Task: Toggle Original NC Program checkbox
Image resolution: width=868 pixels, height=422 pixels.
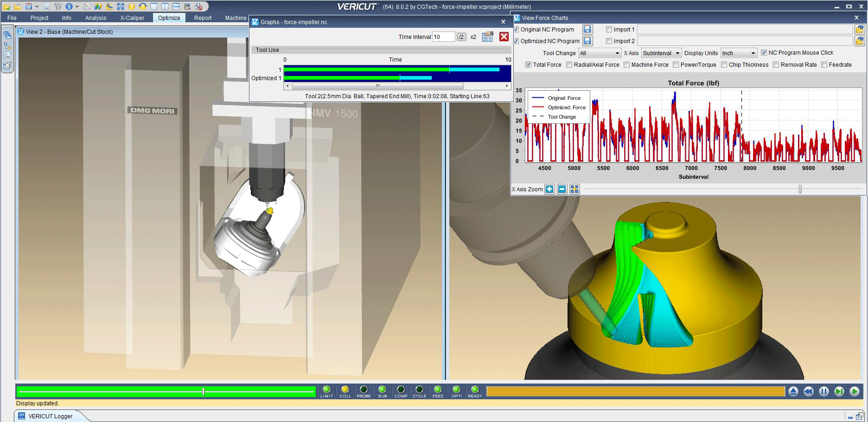Action: (x=516, y=30)
